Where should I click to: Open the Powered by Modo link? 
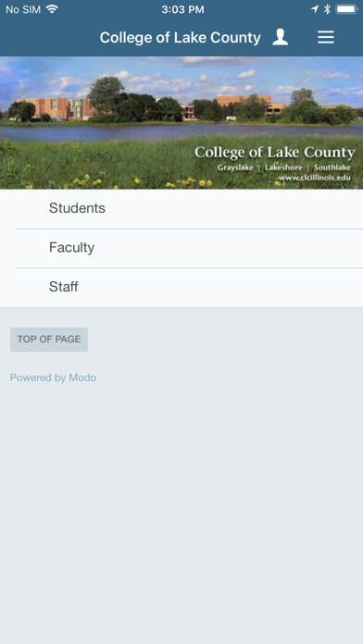click(x=53, y=378)
